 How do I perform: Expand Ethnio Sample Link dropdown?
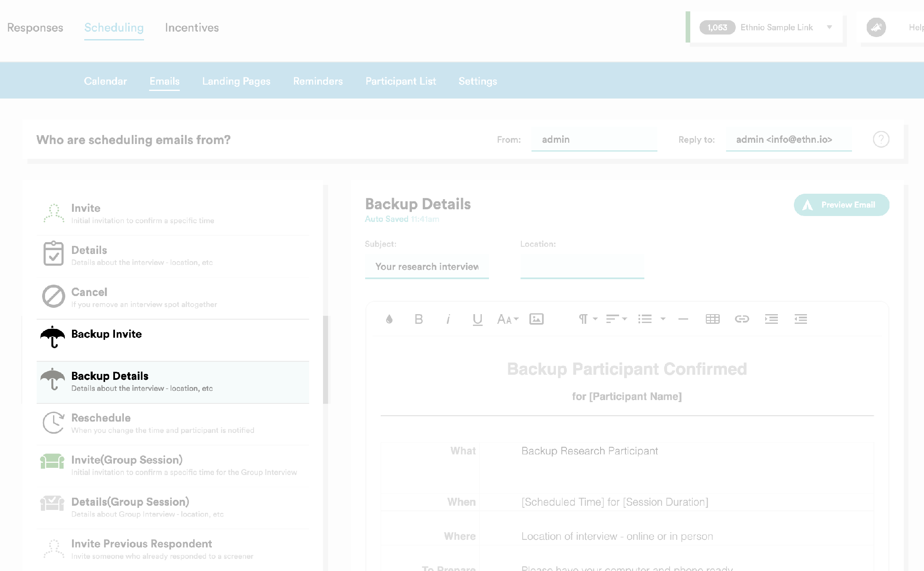pyautogui.click(x=829, y=27)
